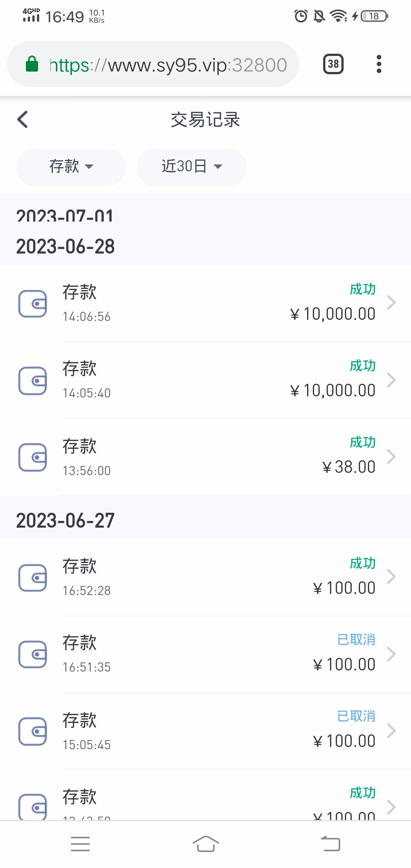This screenshot has height=868, width=411.
Task: Tap wallet icon for 14:06:56 deposit
Action: click(33, 304)
